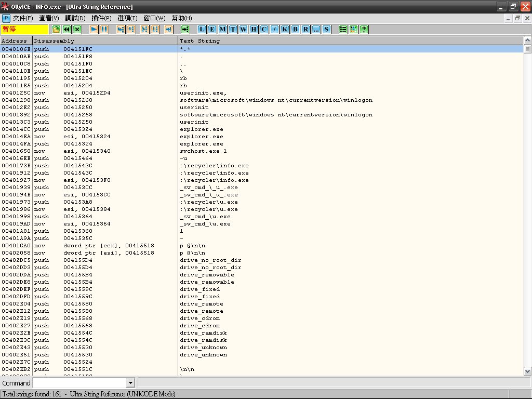Viewport: 532px width, 399px height.
Task: Select the row at address 00401CA0
Action: pyautogui.click(x=262, y=246)
